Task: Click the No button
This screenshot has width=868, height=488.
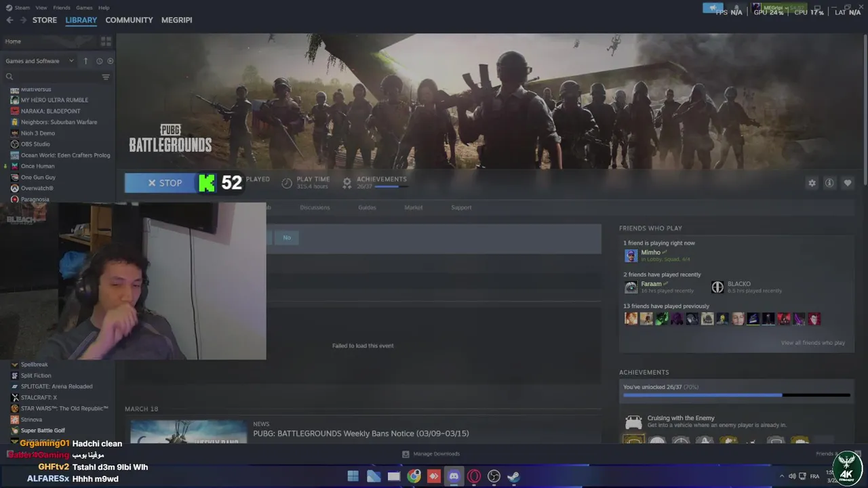Action: [287, 237]
